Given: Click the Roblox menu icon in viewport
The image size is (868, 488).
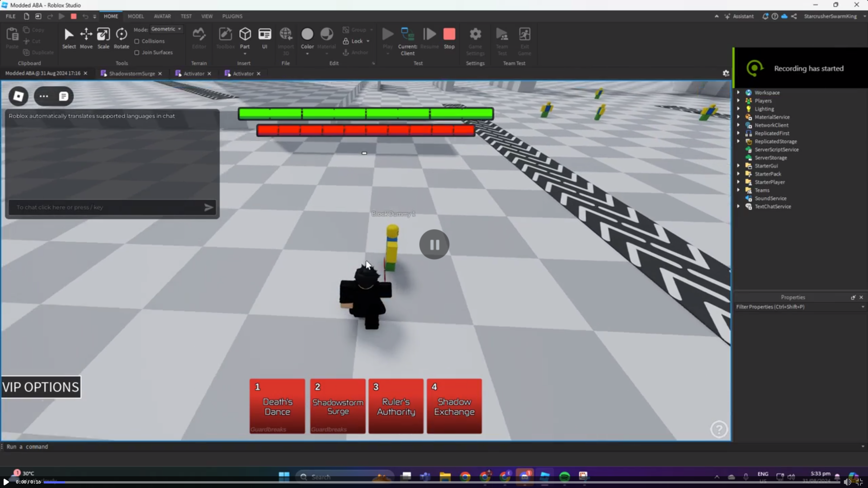Looking at the screenshot, I should pyautogui.click(x=19, y=96).
